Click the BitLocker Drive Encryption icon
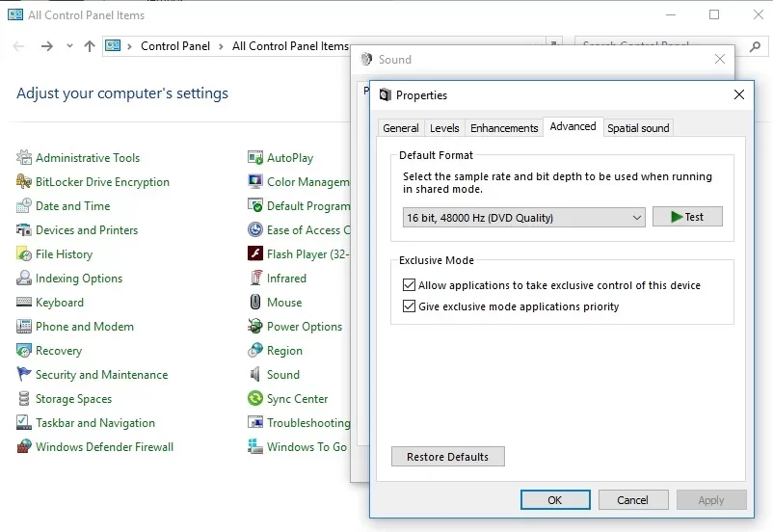The image size is (773, 532). coord(24,182)
